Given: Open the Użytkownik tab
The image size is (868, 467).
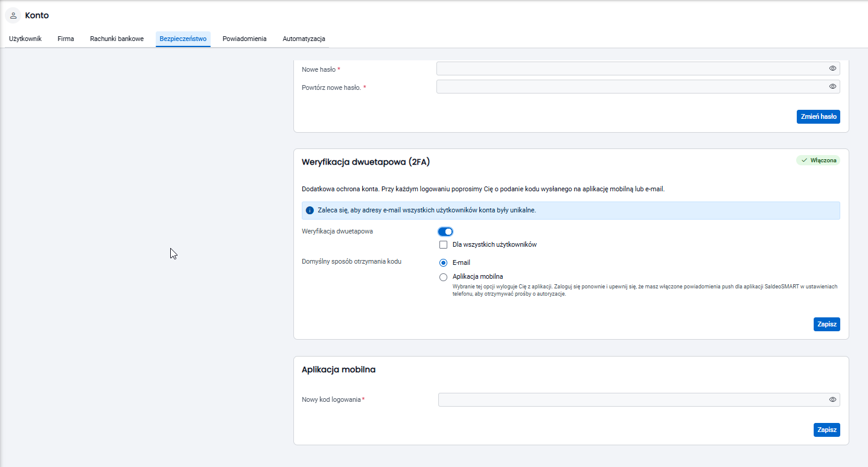Looking at the screenshot, I should [x=25, y=39].
